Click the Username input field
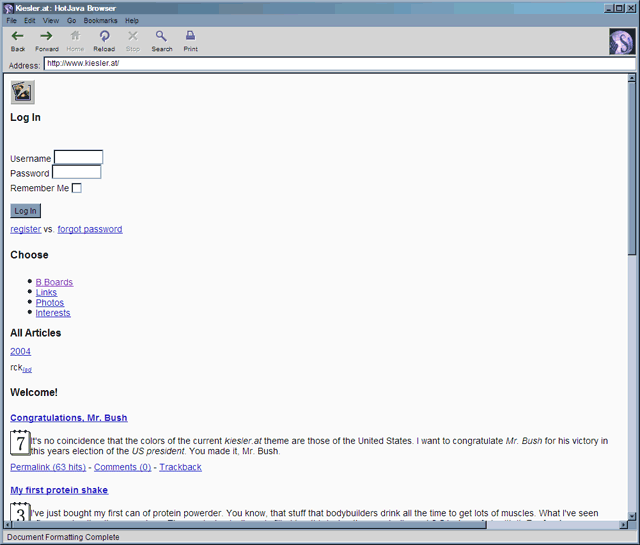The image size is (640, 545). (x=78, y=157)
